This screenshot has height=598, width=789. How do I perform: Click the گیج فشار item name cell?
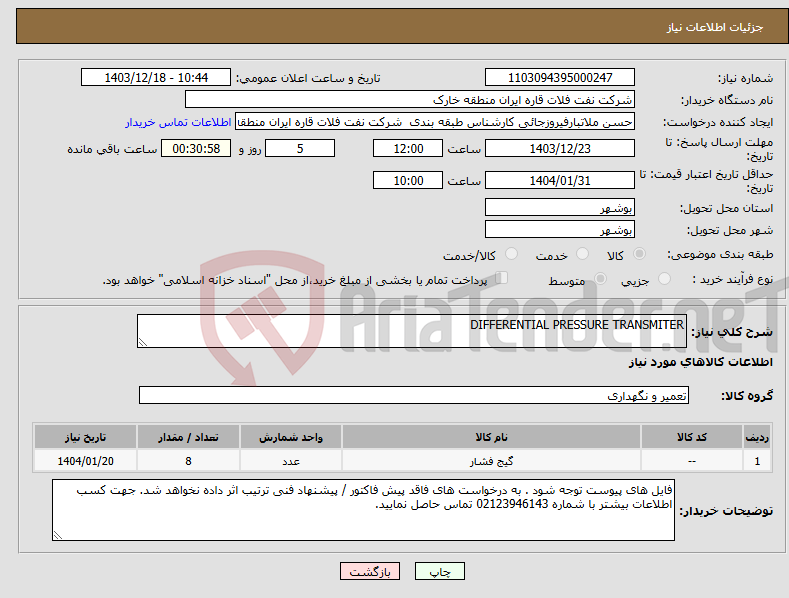(x=491, y=461)
